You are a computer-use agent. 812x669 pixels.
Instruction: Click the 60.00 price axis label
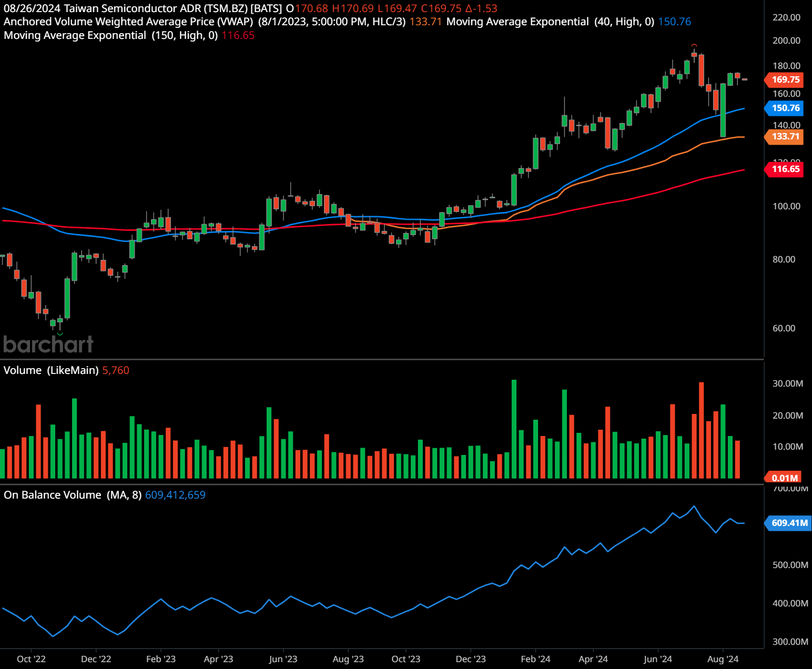pos(784,328)
